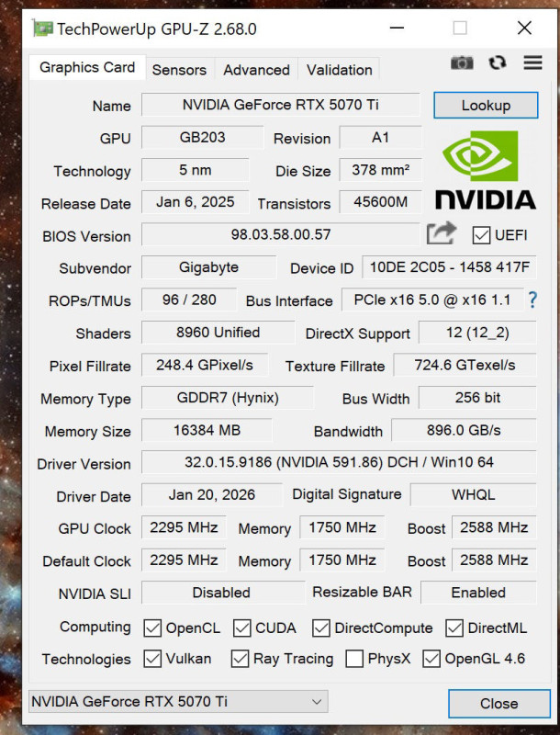The image size is (560, 735).
Task: Toggle the PhysX checkbox
Action: point(354,659)
